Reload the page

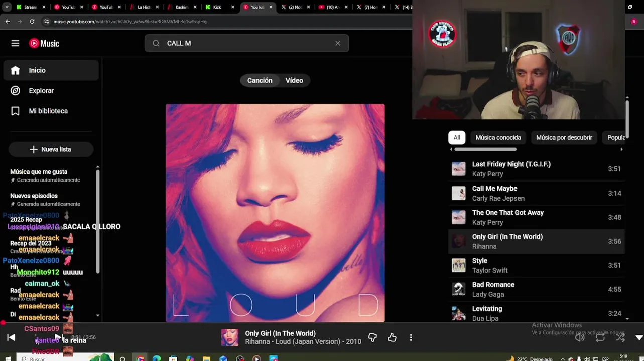32,21
